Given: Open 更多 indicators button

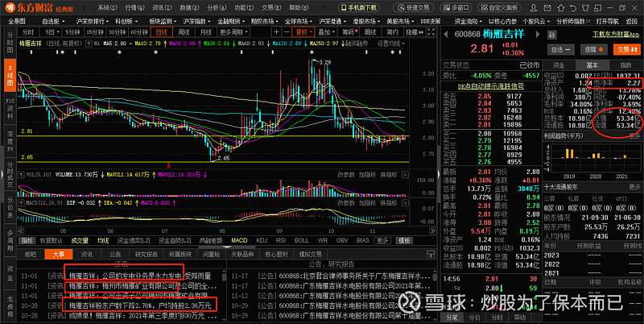Looking at the screenshot, I should (x=382, y=240).
